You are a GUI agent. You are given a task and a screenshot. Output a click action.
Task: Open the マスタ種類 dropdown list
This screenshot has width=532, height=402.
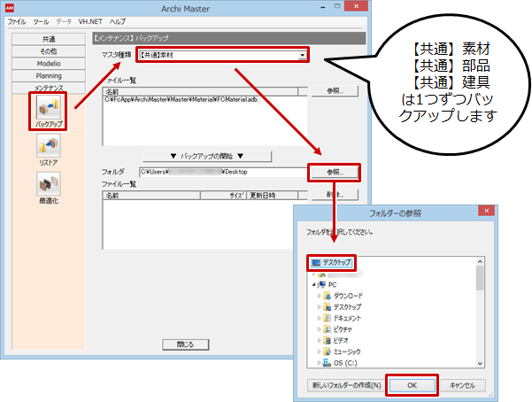[x=303, y=55]
